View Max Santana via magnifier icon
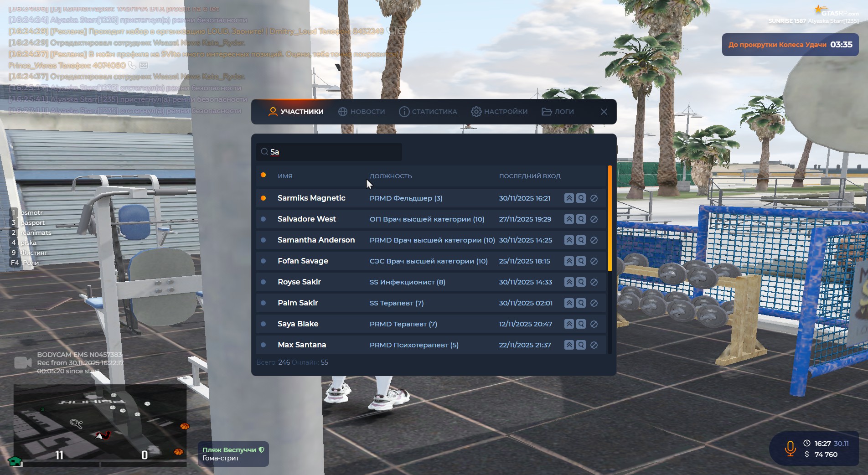This screenshot has height=475, width=868. point(581,345)
